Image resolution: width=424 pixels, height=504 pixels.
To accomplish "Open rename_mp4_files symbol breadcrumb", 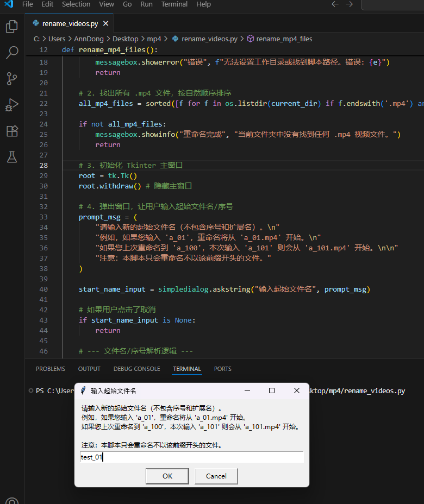I will click(279, 39).
